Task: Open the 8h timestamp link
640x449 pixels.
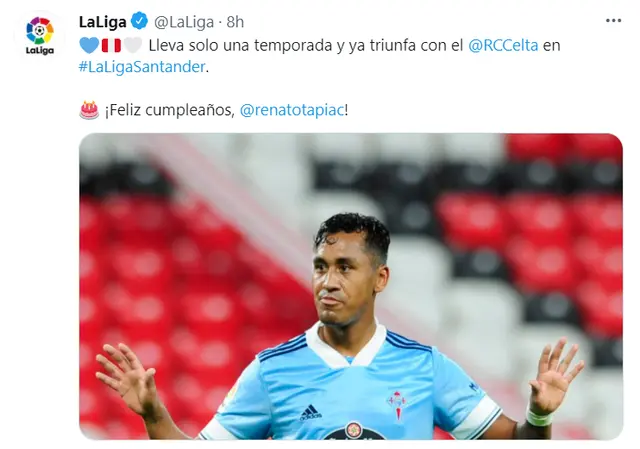Action: (x=235, y=22)
